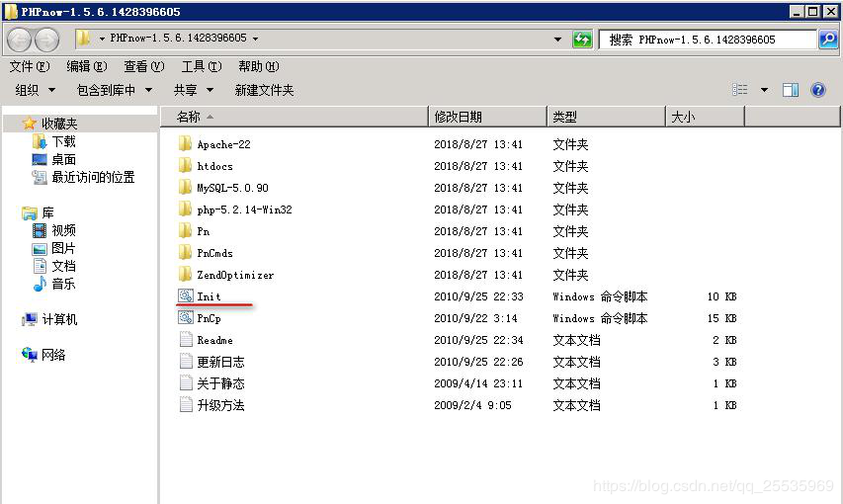Open the 帮助(H) menu
Screen dimensions: 843x504
coord(259,66)
